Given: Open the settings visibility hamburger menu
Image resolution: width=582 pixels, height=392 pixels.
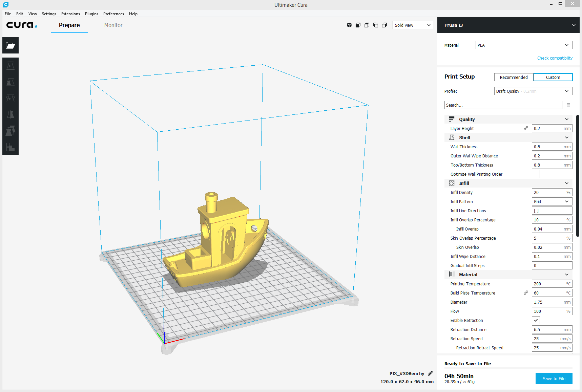Looking at the screenshot, I should (568, 105).
